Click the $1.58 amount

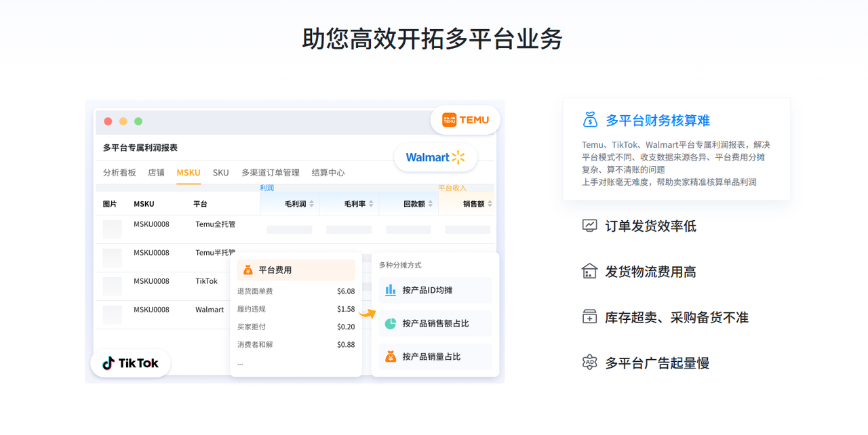click(346, 309)
